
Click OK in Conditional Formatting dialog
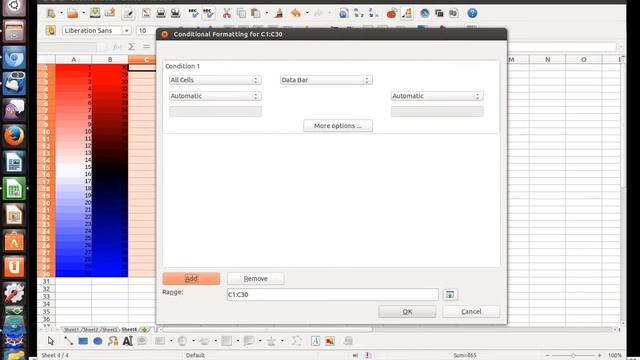407,311
